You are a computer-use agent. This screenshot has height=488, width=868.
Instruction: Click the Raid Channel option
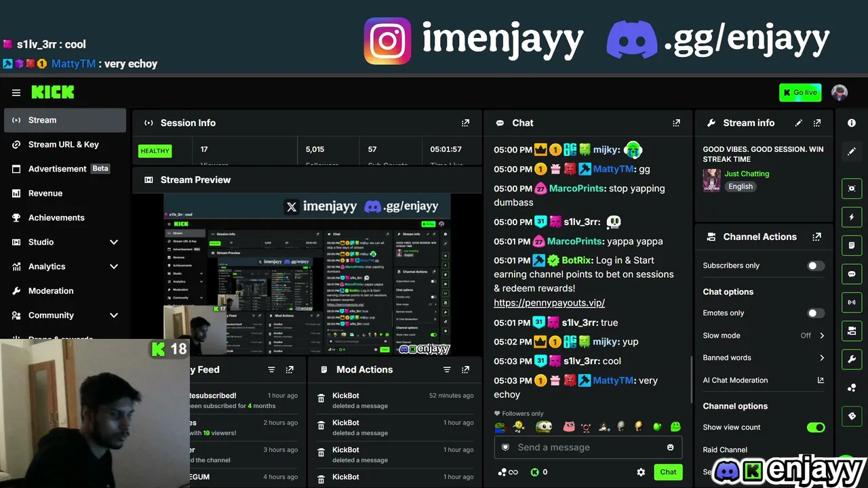click(725, 449)
